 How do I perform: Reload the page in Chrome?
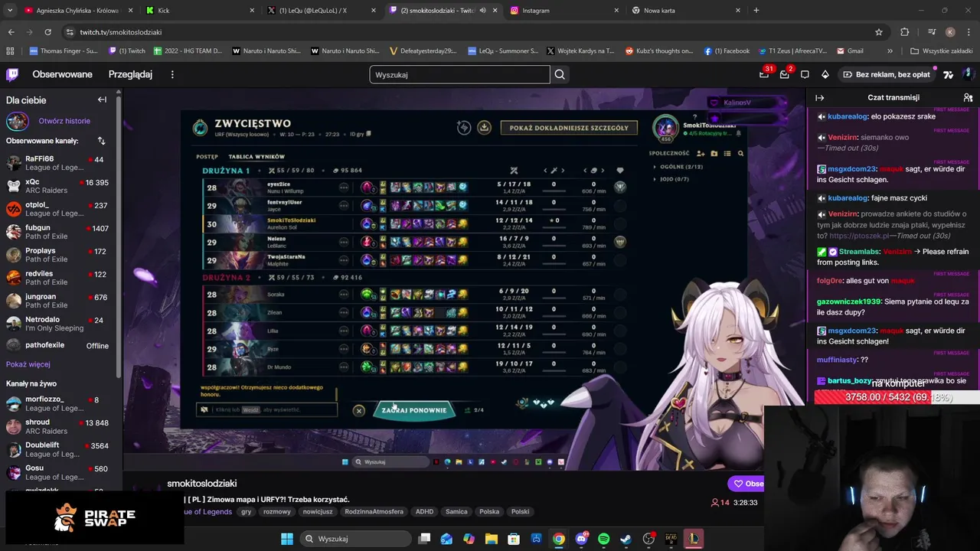pos(47,32)
